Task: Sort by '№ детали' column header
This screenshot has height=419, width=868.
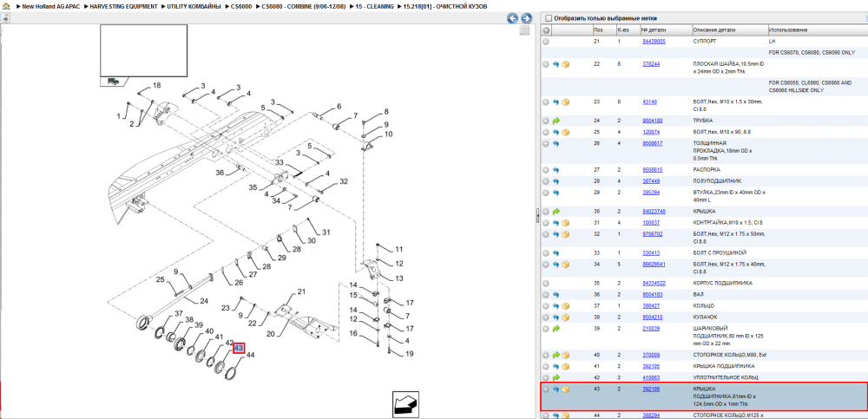Action: coord(654,29)
